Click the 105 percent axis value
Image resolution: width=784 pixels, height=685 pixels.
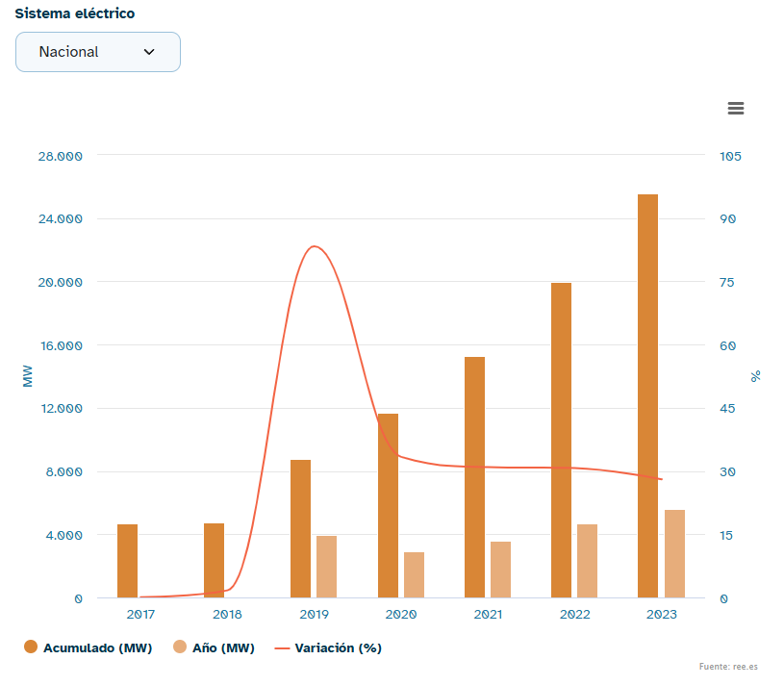pyautogui.click(x=730, y=157)
